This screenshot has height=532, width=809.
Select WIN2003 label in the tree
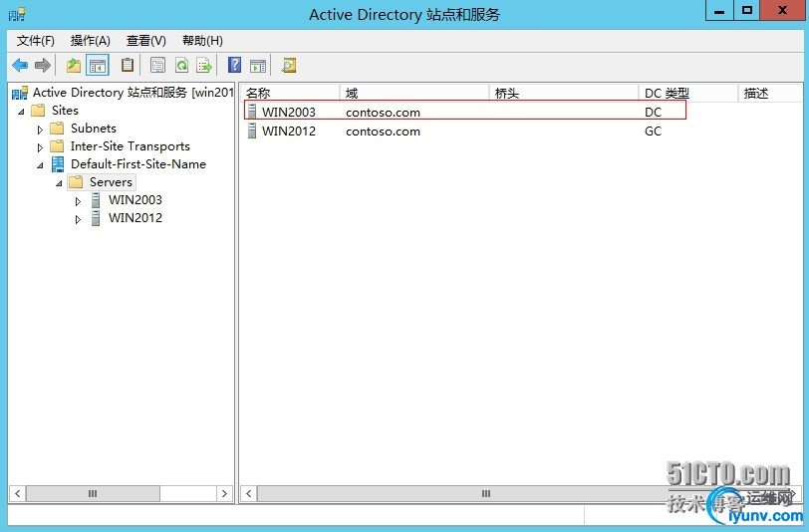coord(135,200)
